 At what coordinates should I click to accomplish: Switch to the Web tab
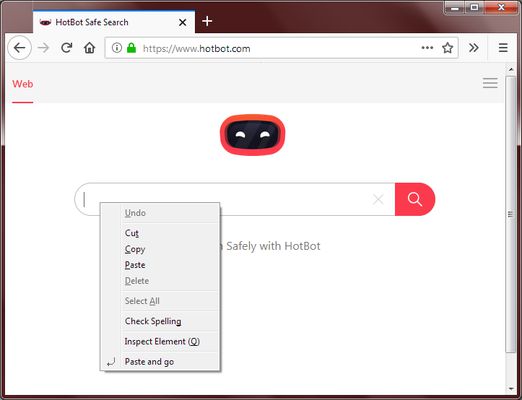click(23, 84)
